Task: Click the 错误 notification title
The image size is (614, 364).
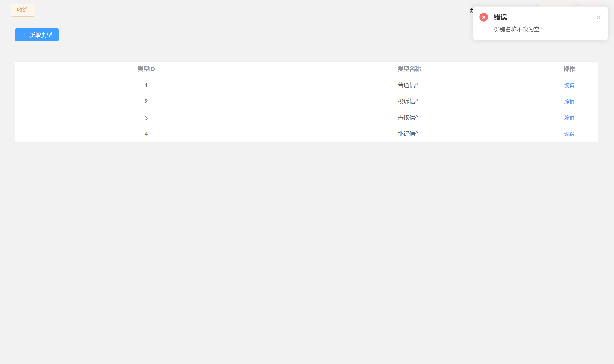Action: [500, 17]
